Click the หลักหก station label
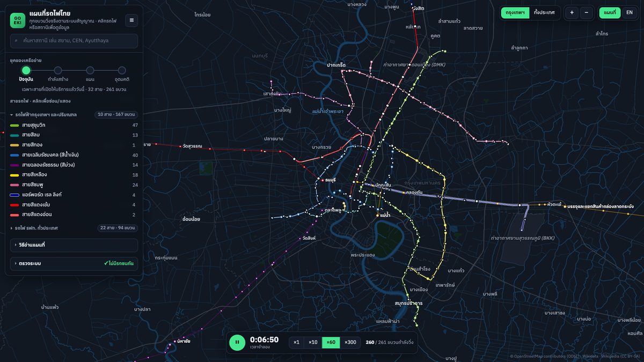The width and height of the screenshot is (644, 362). point(413,26)
